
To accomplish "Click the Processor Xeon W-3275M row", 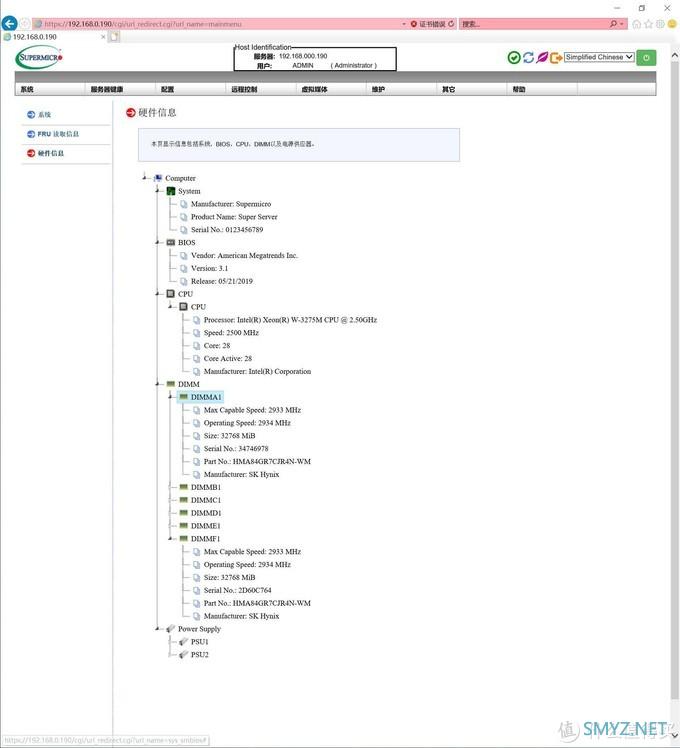I will [290, 320].
